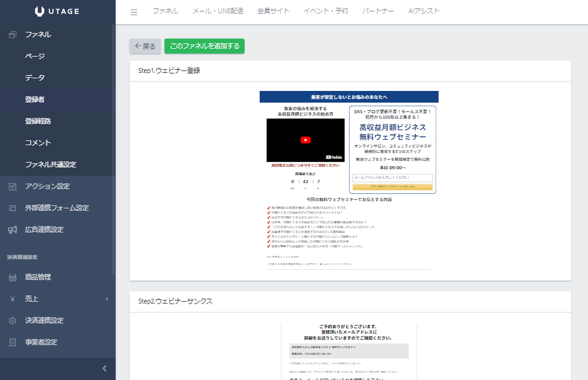Expand the 売上 submenu chevron

click(x=107, y=299)
